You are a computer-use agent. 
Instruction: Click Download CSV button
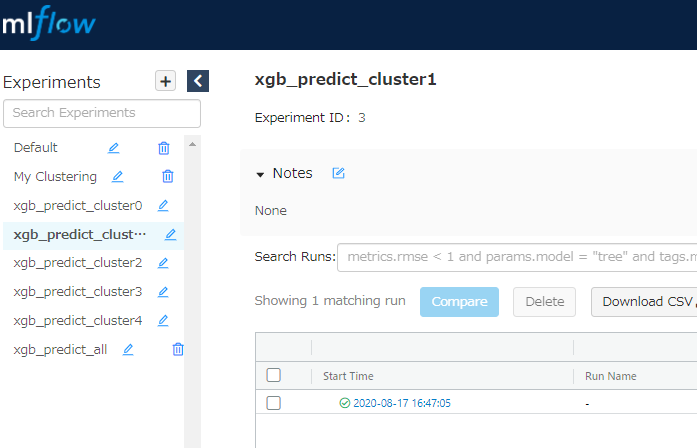645,302
